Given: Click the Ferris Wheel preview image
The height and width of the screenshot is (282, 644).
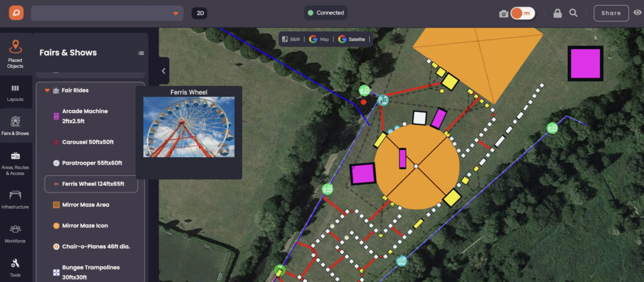Looking at the screenshot, I should coord(189,127).
